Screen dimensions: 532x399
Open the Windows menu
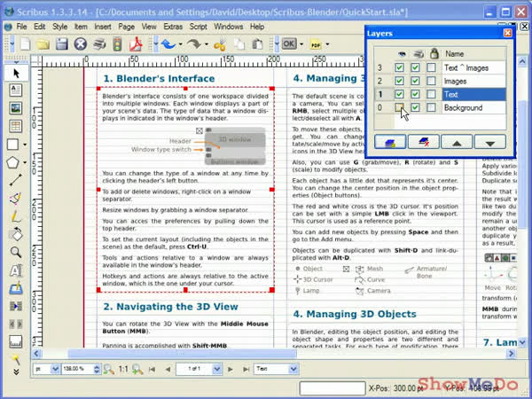(229, 27)
